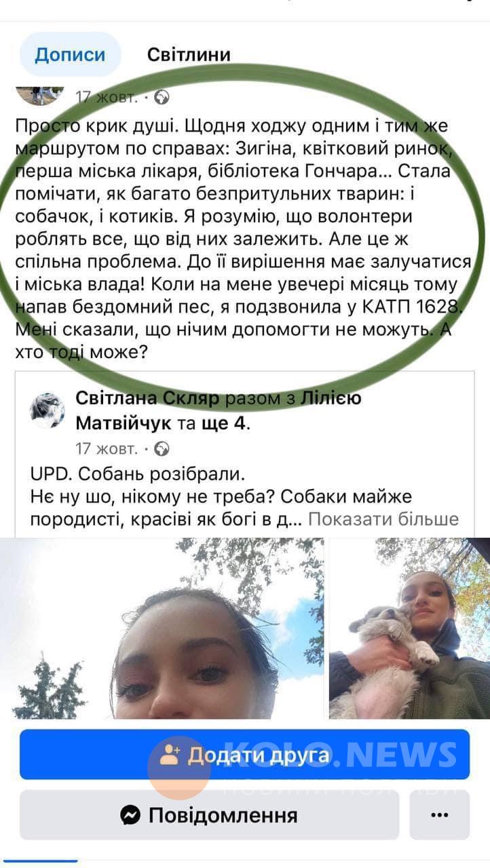Click the 17 жовт. timestamp in shared post
Screen dimensions: 490x868
pos(107,448)
